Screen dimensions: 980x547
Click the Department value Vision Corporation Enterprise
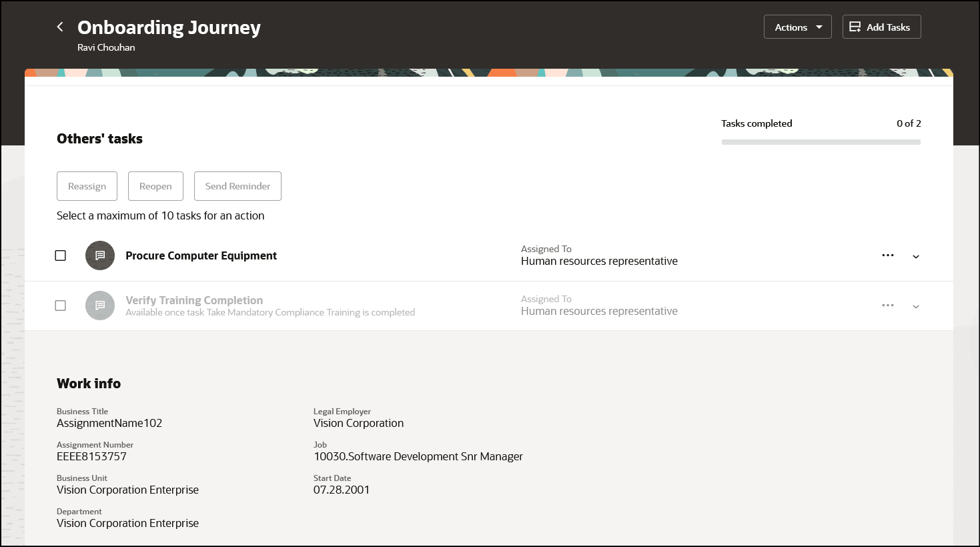click(x=127, y=523)
